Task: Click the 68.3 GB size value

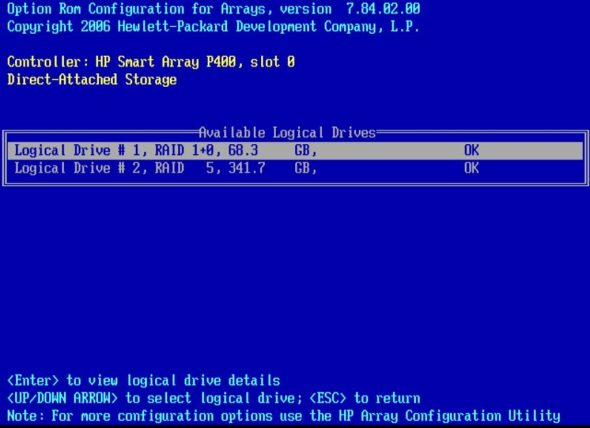Action: click(x=272, y=151)
